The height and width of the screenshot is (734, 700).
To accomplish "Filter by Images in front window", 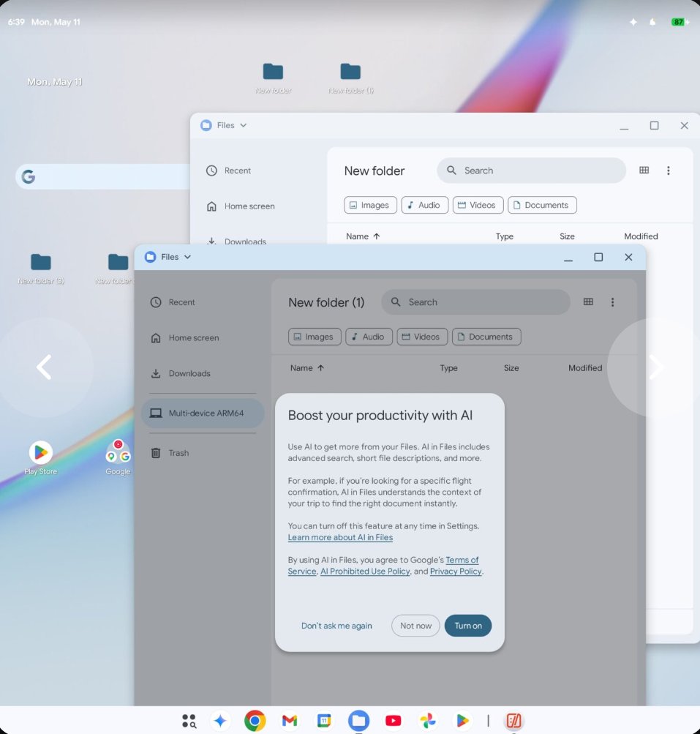I will coord(315,337).
